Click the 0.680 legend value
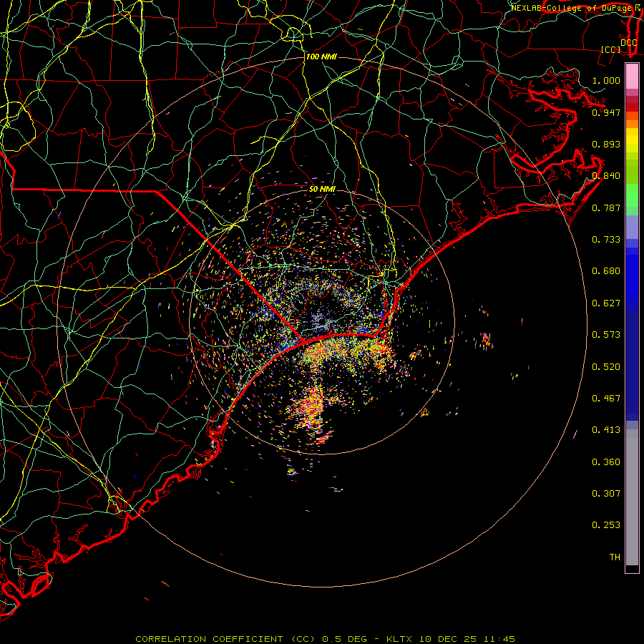 [606, 271]
